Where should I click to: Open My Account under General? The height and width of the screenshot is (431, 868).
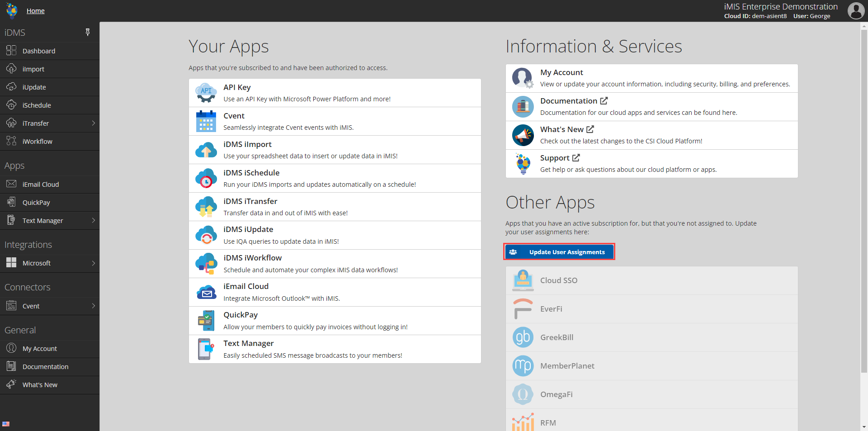[39, 348]
